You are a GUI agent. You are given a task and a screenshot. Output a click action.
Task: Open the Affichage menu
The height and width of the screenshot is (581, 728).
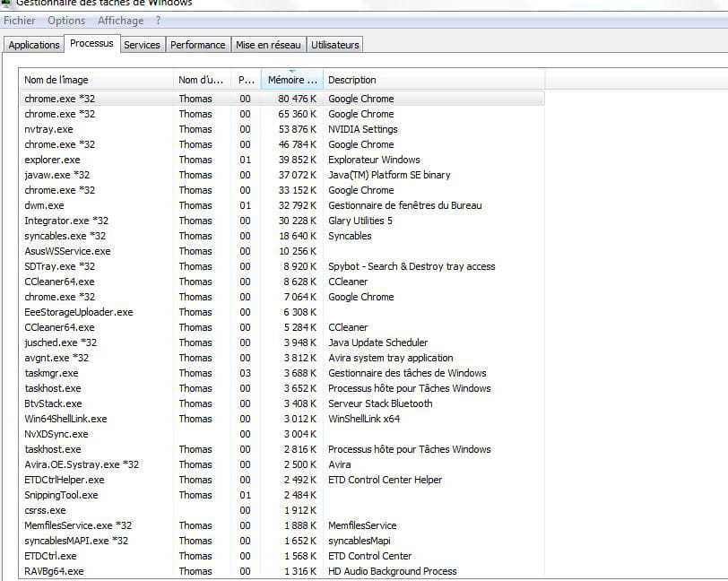pyautogui.click(x=121, y=21)
